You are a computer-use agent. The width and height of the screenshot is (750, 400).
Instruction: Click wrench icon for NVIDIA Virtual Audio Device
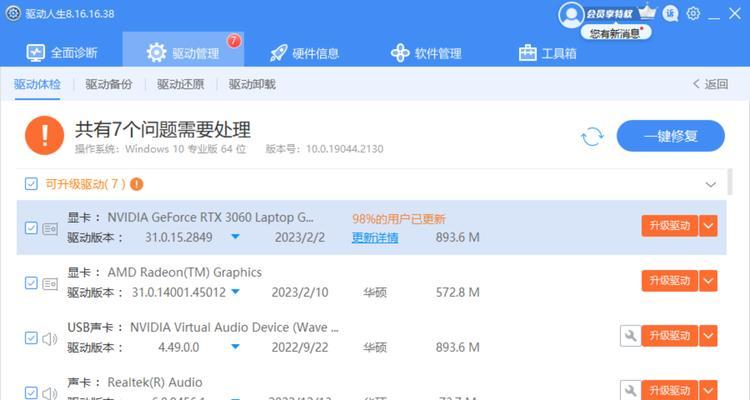click(x=630, y=336)
